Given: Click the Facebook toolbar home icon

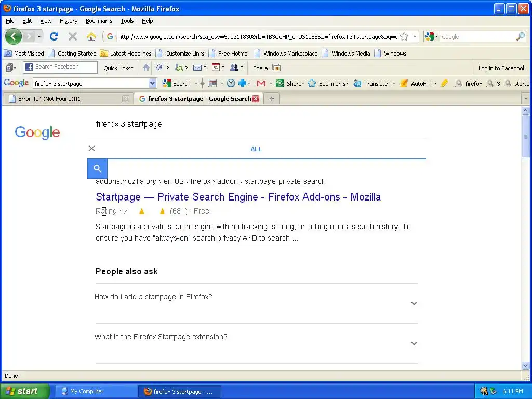Looking at the screenshot, I should tap(146, 68).
